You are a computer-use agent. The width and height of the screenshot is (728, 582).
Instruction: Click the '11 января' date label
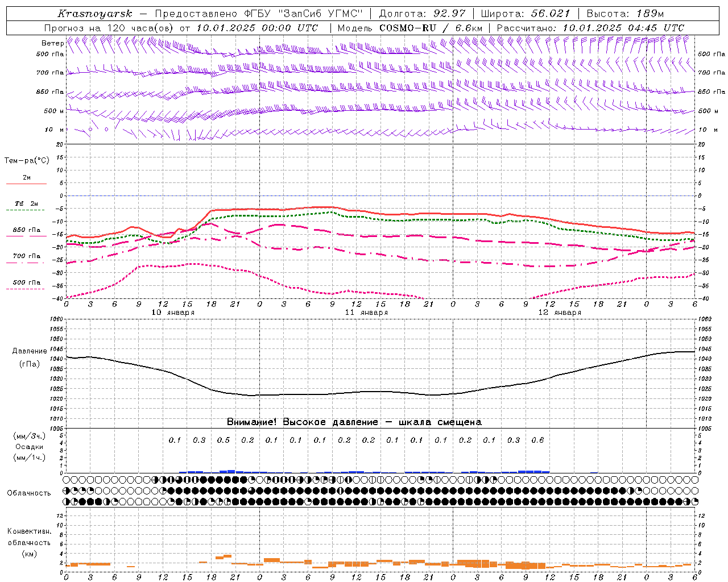pyautogui.click(x=366, y=313)
